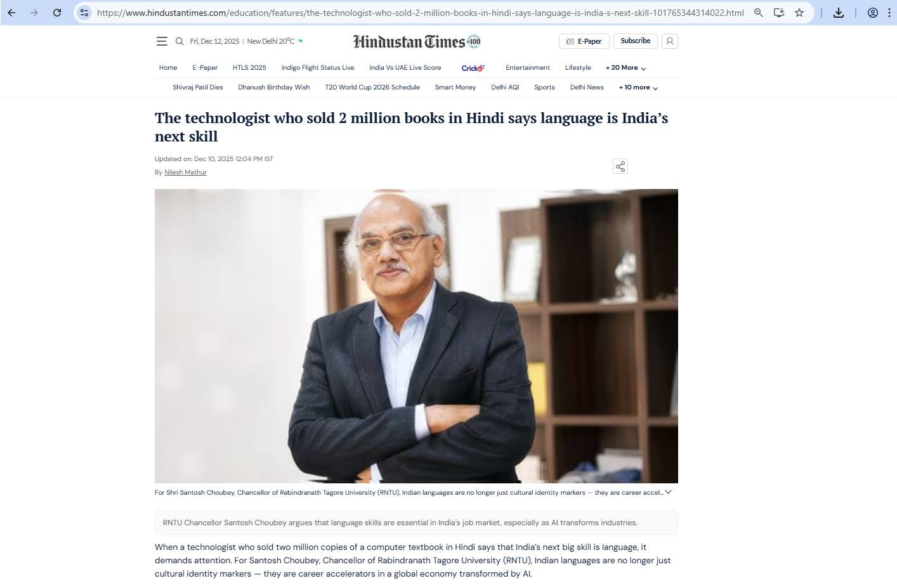Go back to previous page
897x588 pixels.
click(11, 13)
